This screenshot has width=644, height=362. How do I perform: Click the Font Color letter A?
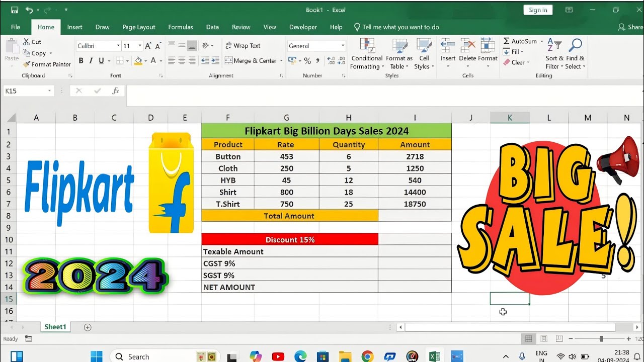154,61
